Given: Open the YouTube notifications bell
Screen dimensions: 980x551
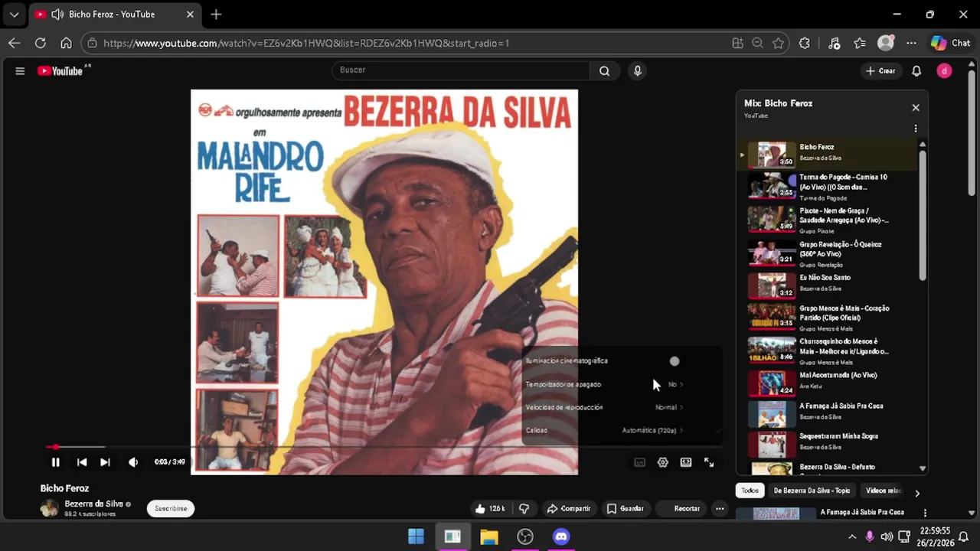Looking at the screenshot, I should [916, 71].
